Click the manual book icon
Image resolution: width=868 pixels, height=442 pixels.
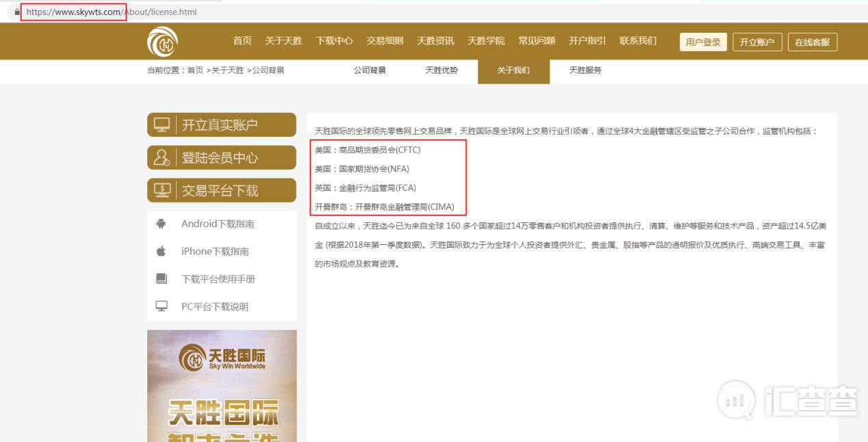click(x=162, y=279)
